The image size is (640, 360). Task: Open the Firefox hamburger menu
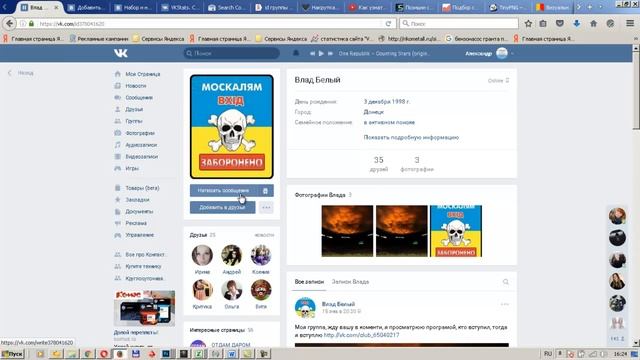click(630, 24)
